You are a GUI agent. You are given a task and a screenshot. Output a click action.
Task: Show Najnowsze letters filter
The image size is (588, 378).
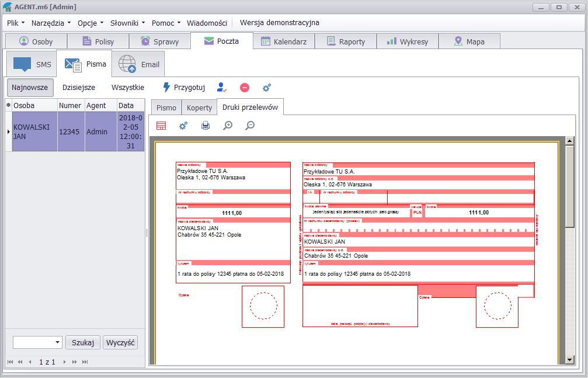[30, 88]
